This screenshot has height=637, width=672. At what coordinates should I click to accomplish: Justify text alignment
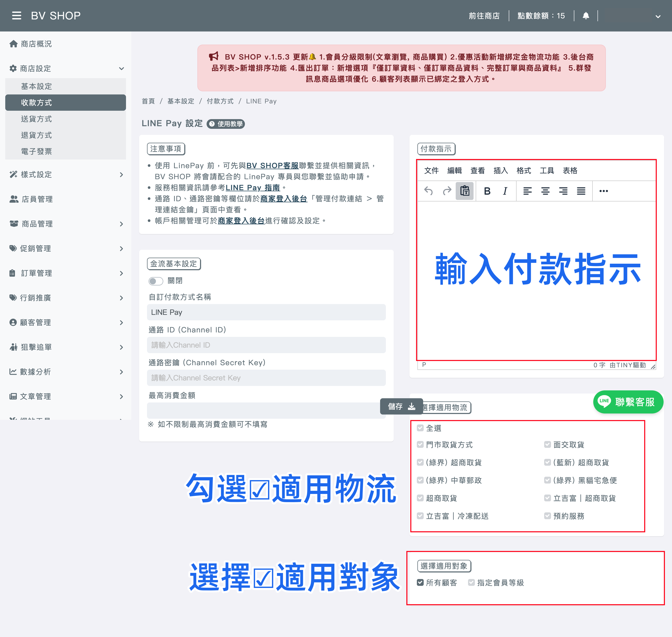(581, 191)
